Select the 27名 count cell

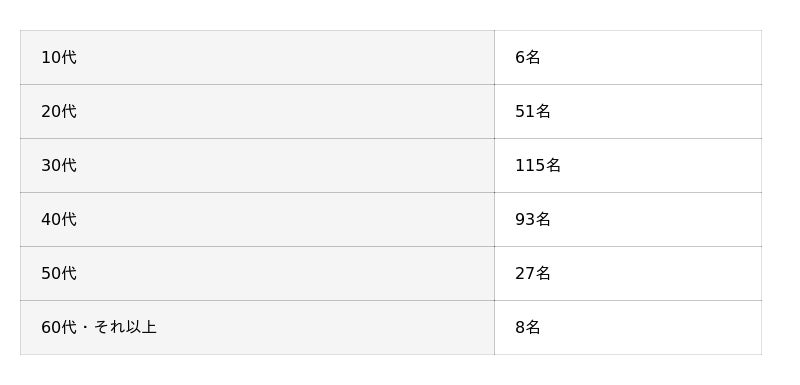click(x=628, y=274)
